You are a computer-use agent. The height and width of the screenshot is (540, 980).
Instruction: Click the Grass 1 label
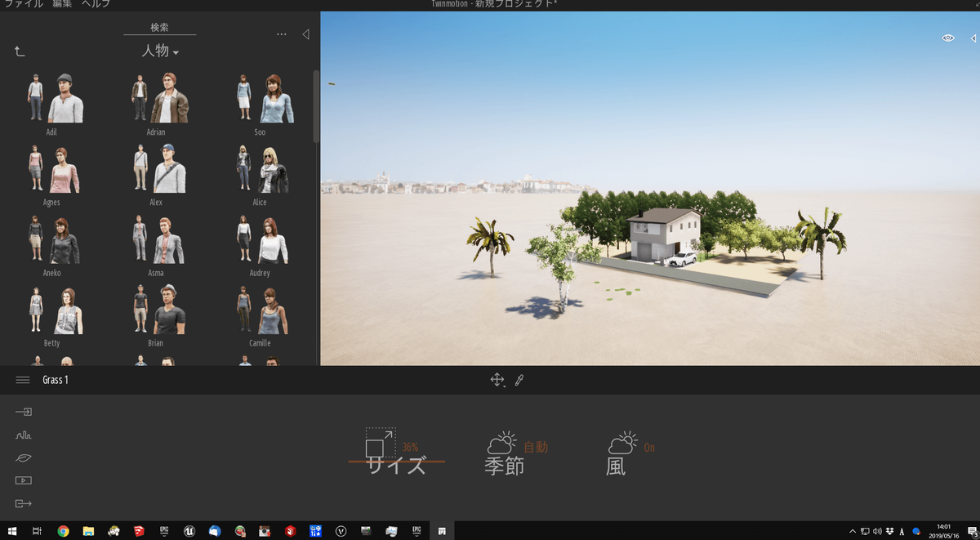click(56, 380)
